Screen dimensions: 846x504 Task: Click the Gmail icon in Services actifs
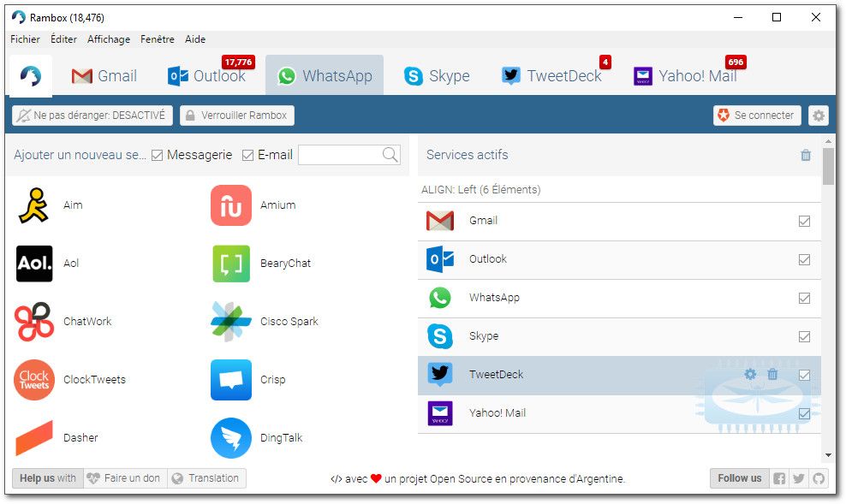pos(440,221)
